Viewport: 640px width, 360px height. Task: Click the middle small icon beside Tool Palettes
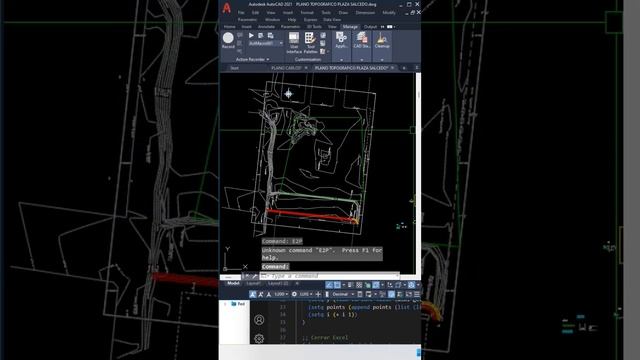coord(323,43)
